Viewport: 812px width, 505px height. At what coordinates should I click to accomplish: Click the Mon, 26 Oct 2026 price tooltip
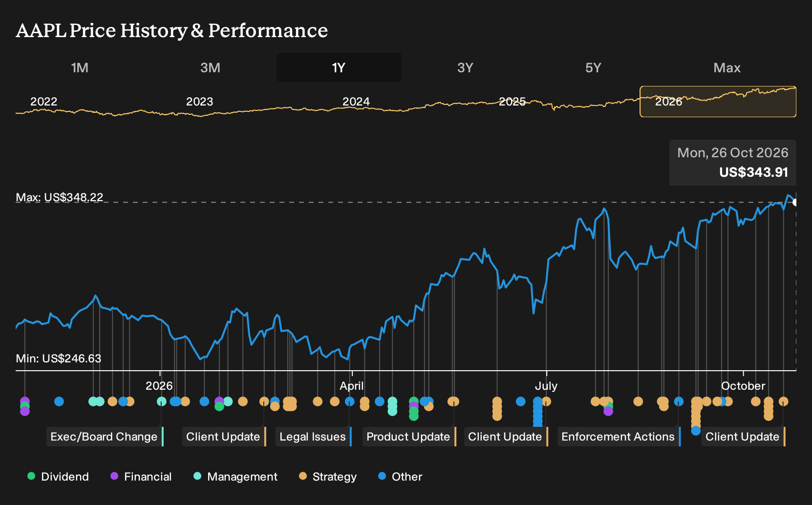[x=733, y=163]
